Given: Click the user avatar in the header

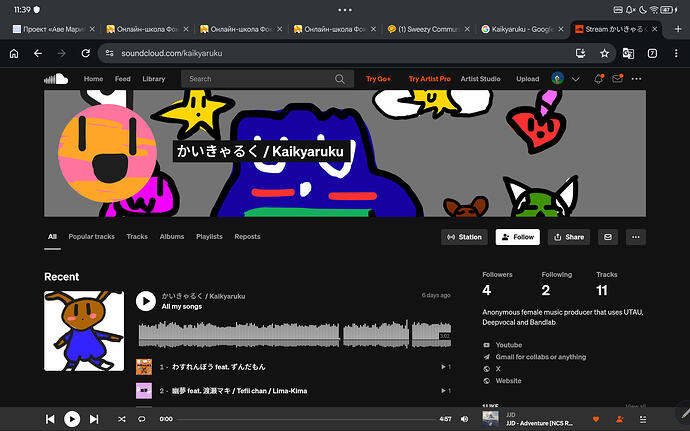Looking at the screenshot, I should (558, 78).
